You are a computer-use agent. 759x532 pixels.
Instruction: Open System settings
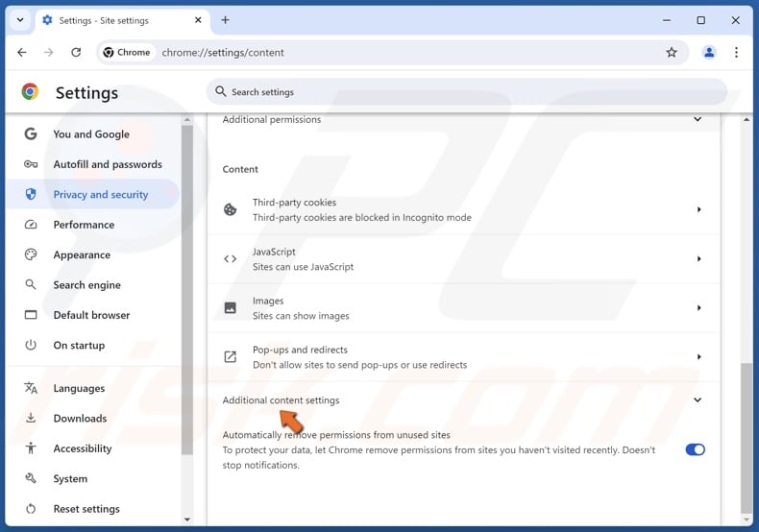[93, 479]
